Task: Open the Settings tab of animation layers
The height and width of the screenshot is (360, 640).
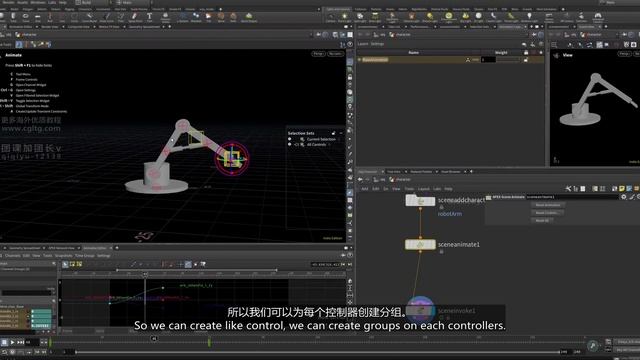Action: point(377,44)
